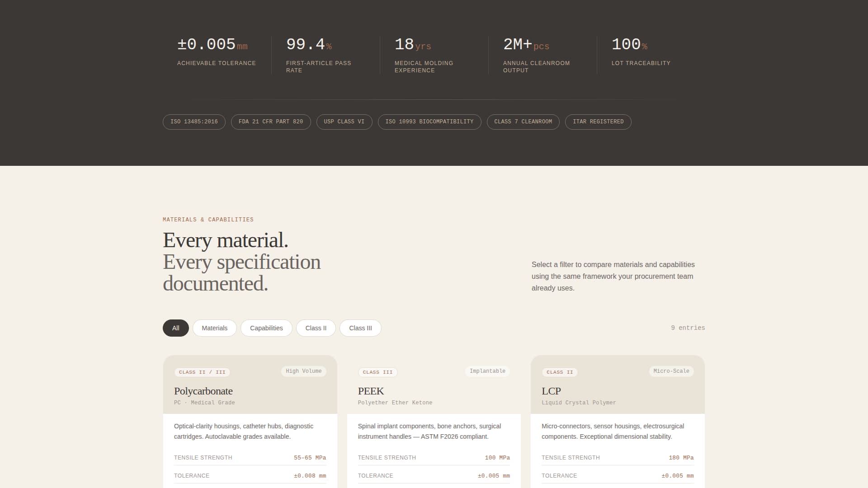Click the High Volume tag on Polycarbonate card
Viewport: 868px width, 488px height.
(x=303, y=371)
